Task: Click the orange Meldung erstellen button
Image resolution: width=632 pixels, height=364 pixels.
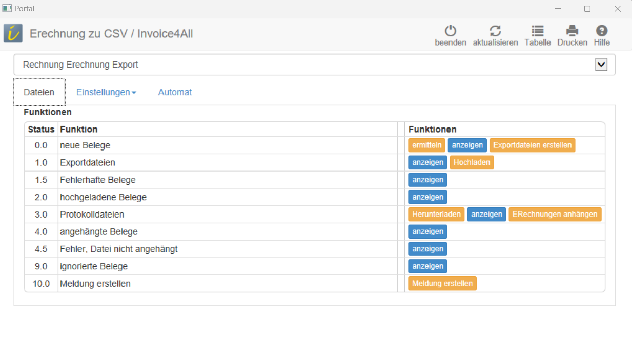Action: pos(442,284)
